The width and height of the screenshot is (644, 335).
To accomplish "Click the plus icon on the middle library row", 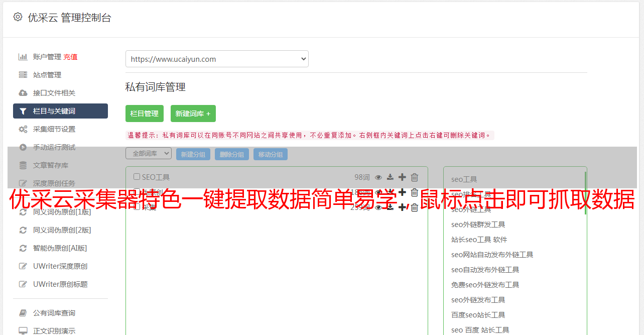I will pyautogui.click(x=402, y=192).
